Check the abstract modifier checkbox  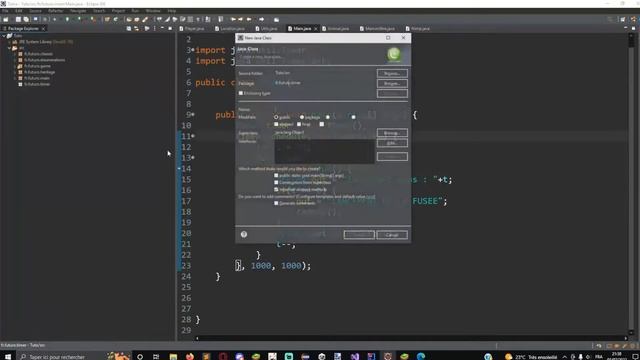click(276, 124)
